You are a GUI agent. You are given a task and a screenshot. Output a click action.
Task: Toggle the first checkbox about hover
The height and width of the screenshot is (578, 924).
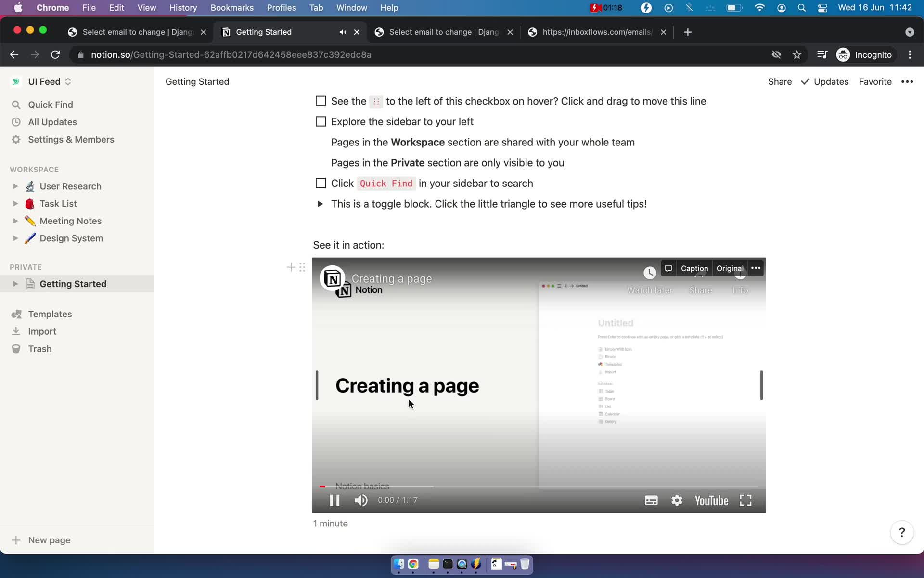(320, 101)
